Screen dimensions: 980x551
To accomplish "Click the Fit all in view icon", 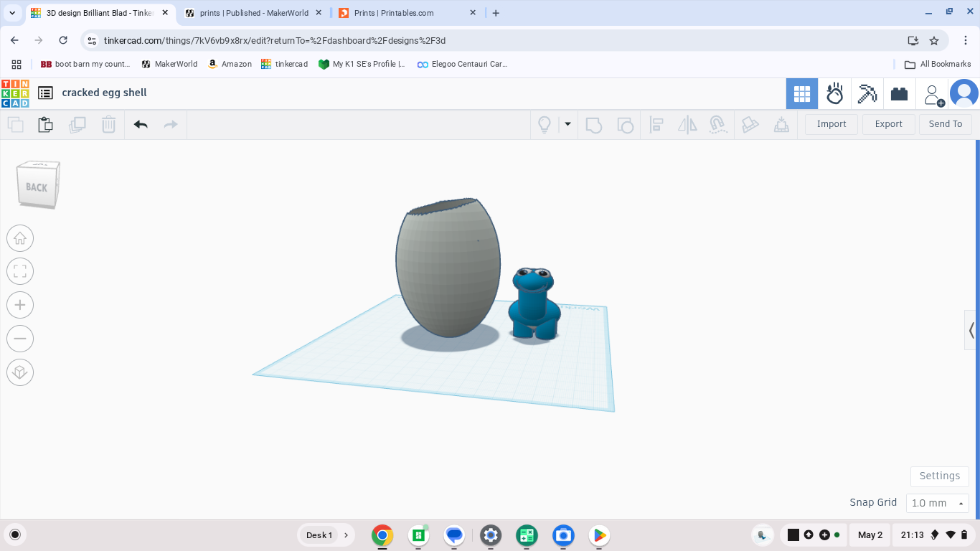I will click(20, 271).
